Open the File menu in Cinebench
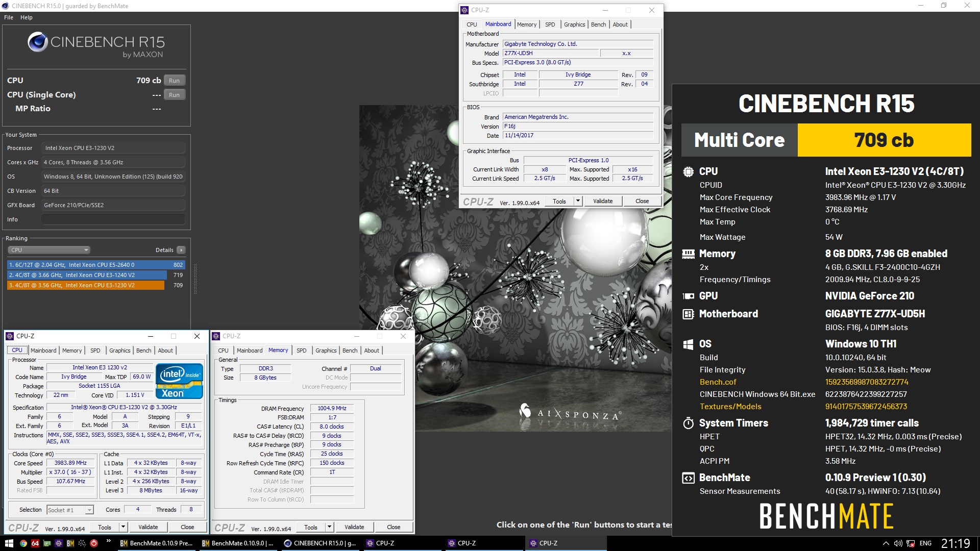The width and height of the screenshot is (980, 551). click(x=9, y=17)
